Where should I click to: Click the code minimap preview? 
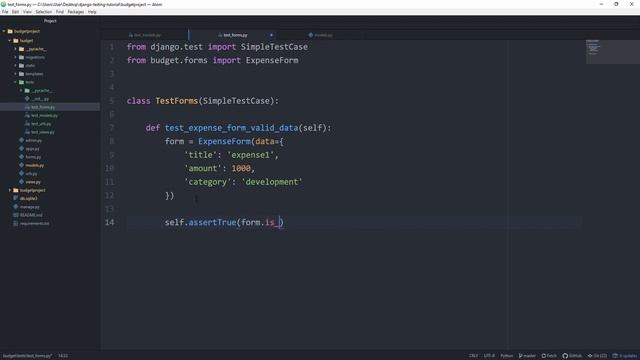pos(613,51)
